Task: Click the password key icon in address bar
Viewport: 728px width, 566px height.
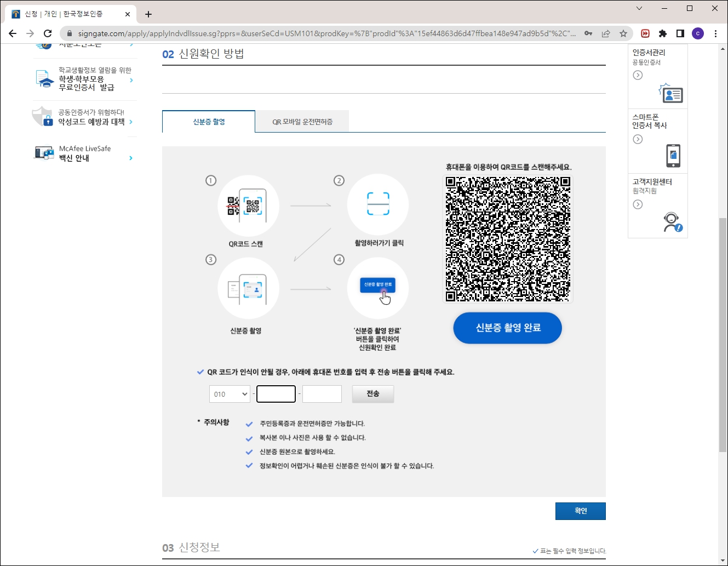Action: pyautogui.click(x=588, y=33)
